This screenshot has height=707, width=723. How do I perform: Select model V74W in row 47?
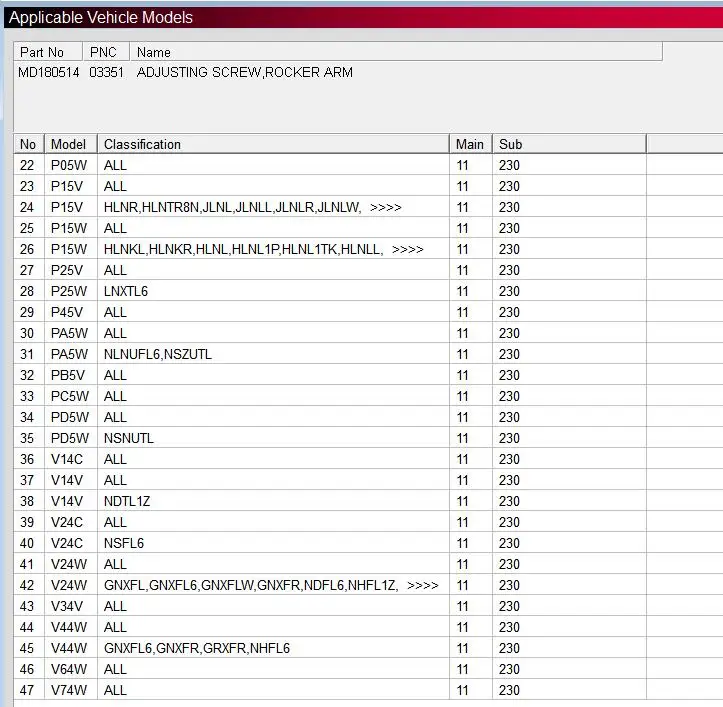tap(69, 690)
